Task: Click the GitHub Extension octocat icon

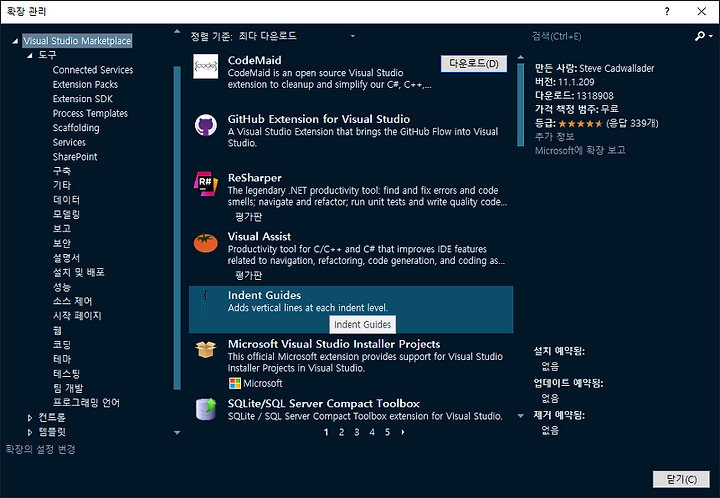Action: [206, 125]
